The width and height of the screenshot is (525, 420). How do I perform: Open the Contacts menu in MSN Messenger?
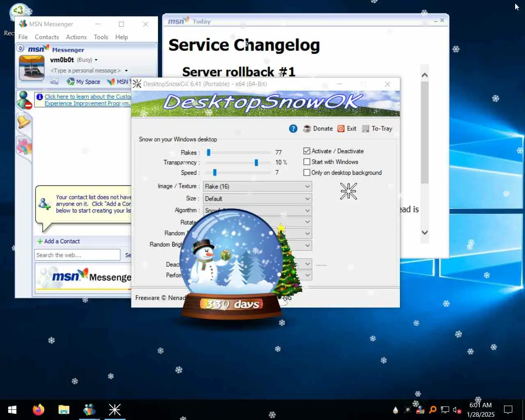[x=47, y=37]
